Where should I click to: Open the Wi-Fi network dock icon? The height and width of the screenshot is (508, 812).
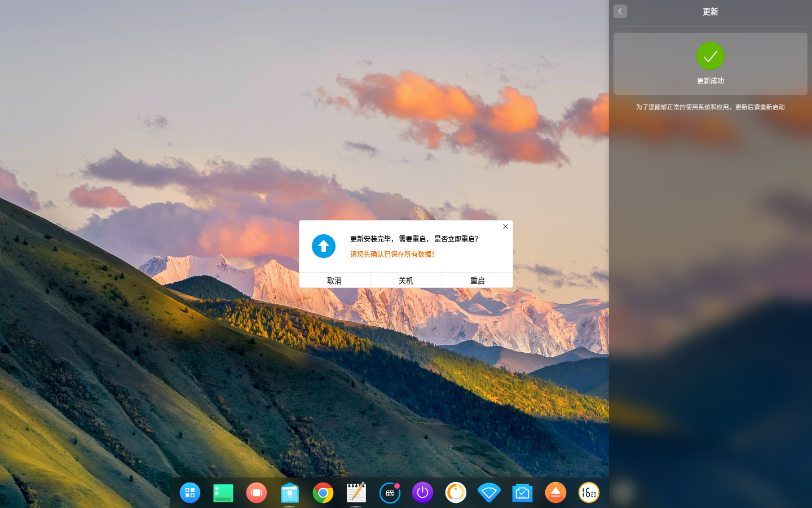click(489, 493)
